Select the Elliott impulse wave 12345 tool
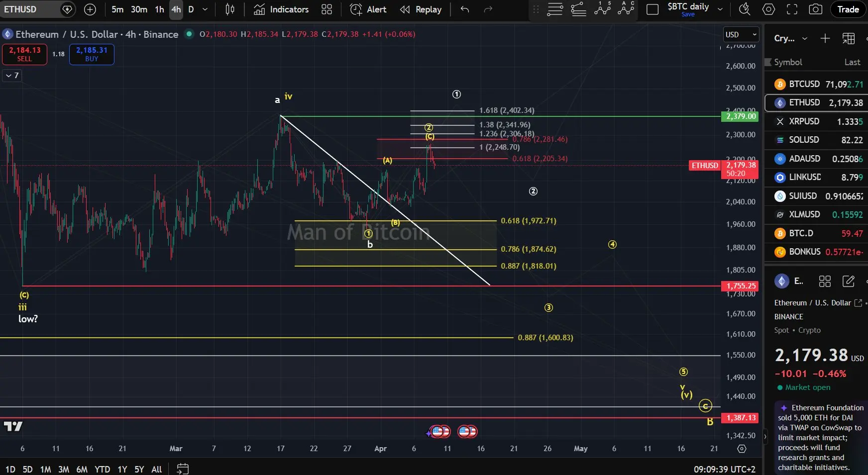Image resolution: width=868 pixels, height=475 pixels. [602, 9]
